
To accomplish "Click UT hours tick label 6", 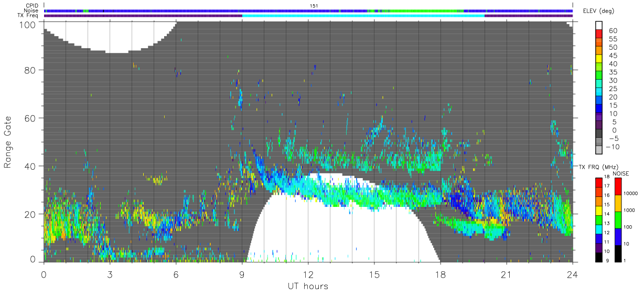I will pyautogui.click(x=176, y=274).
